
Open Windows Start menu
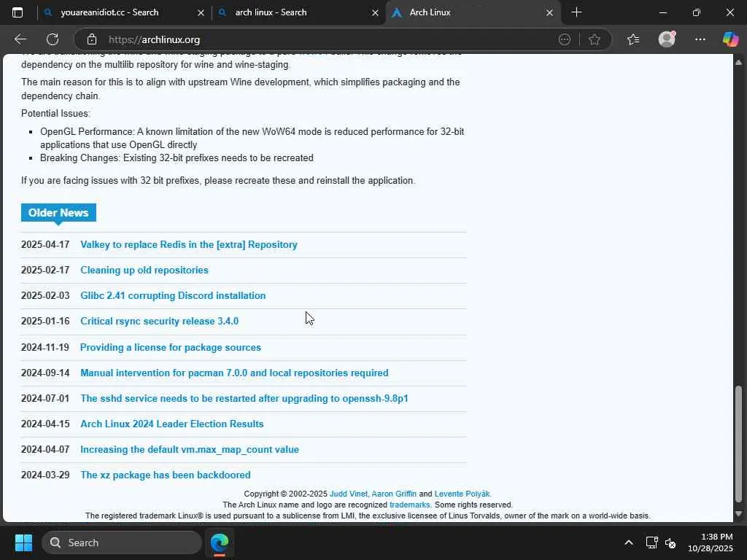23,542
